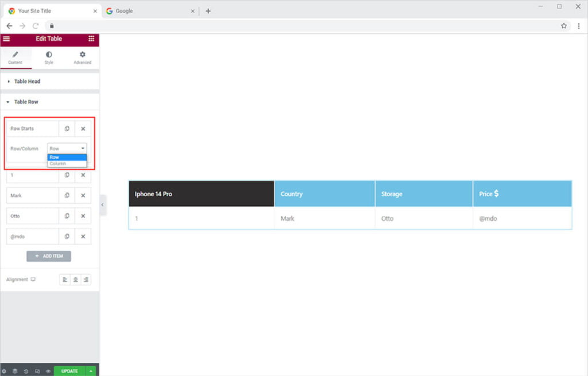
Task: Set alignment to center
Action: (x=75, y=280)
